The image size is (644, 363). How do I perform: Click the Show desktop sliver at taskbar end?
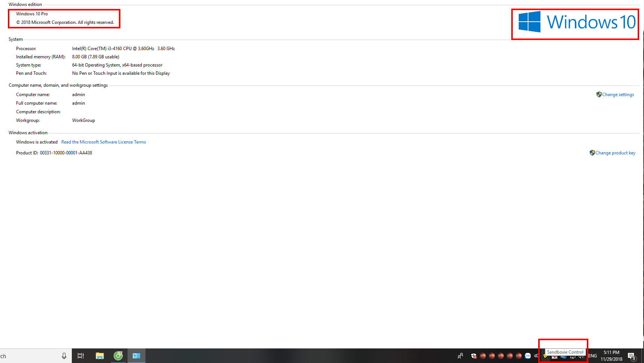pyautogui.click(x=643, y=356)
